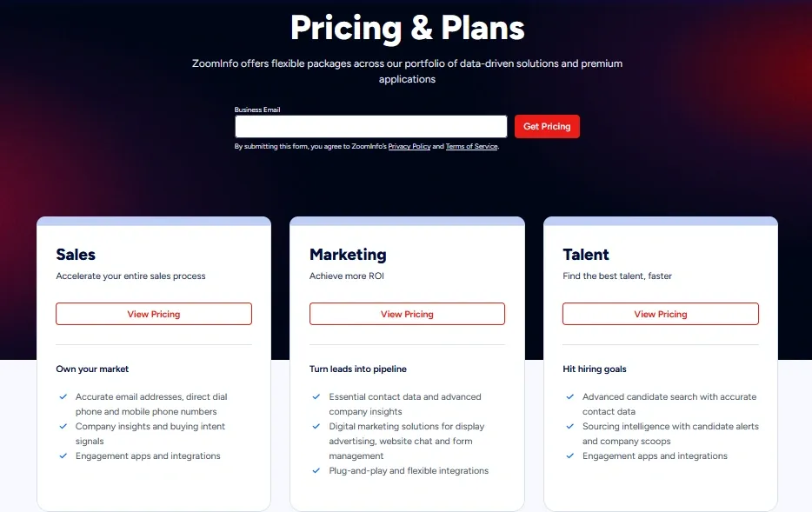Click the Sales card heading
The width and height of the screenshot is (812, 512).
(x=76, y=255)
